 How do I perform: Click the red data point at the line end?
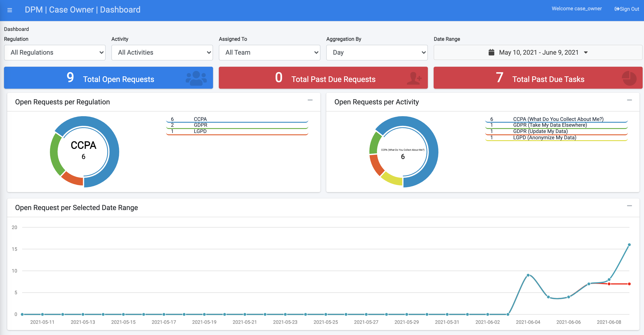[x=629, y=284]
